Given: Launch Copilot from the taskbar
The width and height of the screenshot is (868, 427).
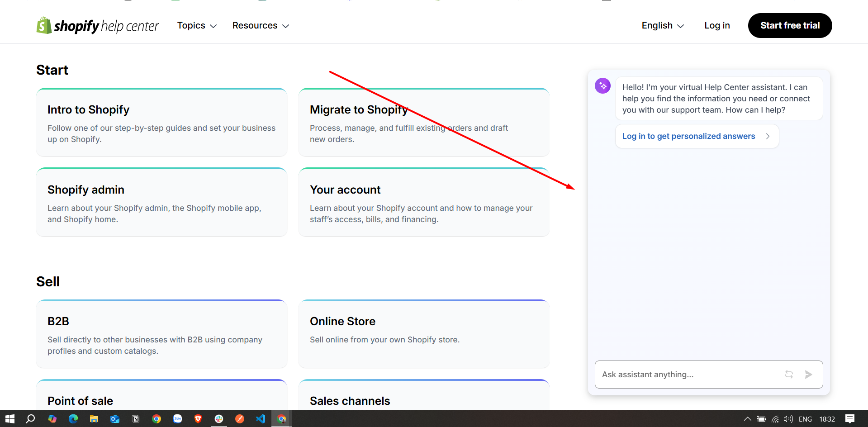Looking at the screenshot, I should [52, 419].
